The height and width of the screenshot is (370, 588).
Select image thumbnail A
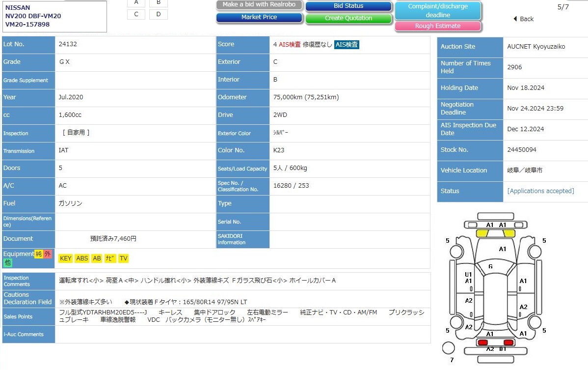pos(136,2)
